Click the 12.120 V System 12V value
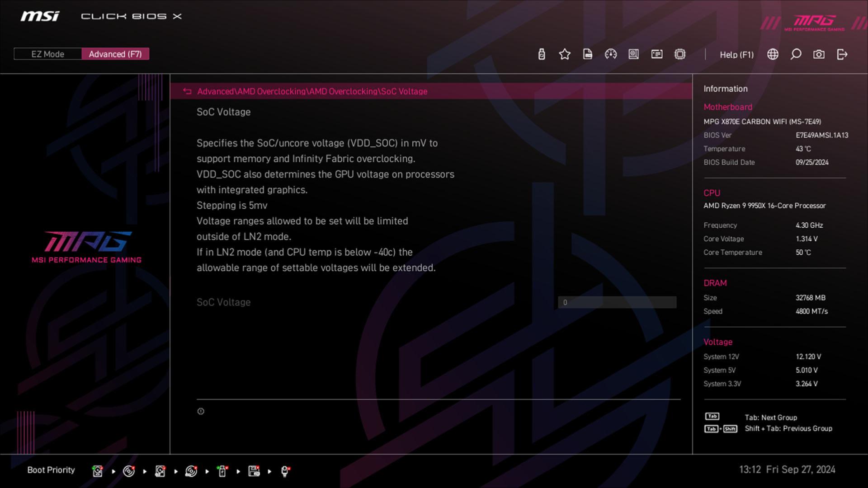The width and height of the screenshot is (868, 488). [808, 357]
